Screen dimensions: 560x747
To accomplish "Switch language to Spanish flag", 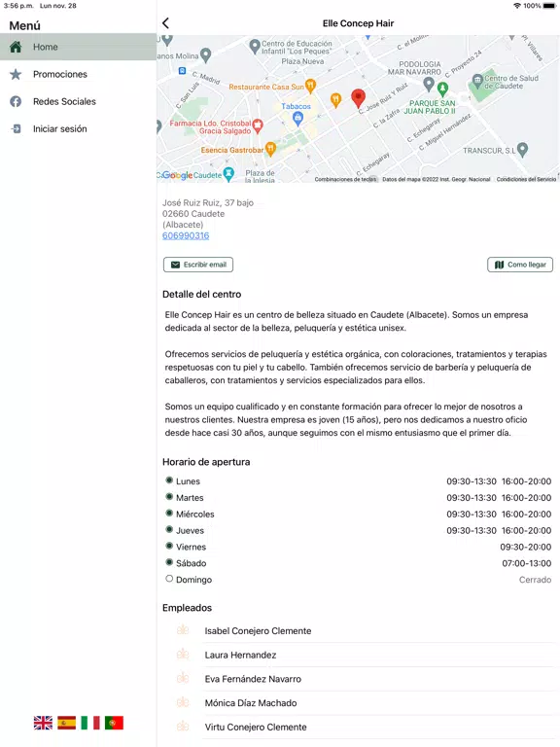I will click(x=67, y=723).
